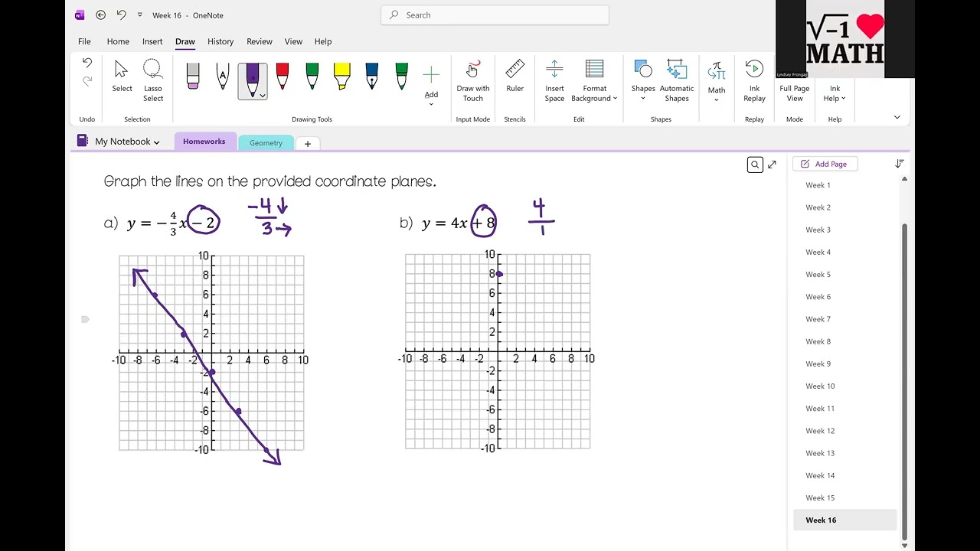This screenshot has width=980, height=551.
Task: Select the last green marker pen
Action: coord(402,76)
